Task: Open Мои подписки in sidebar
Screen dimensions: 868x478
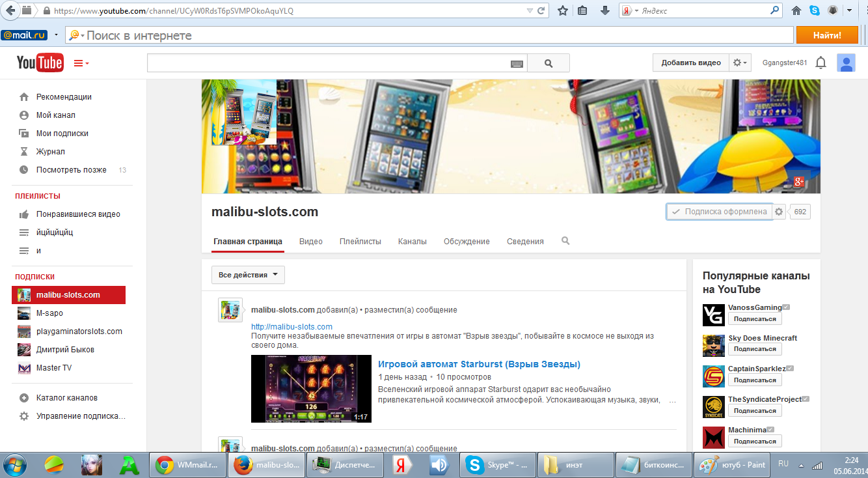Action: [x=62, y=134]
